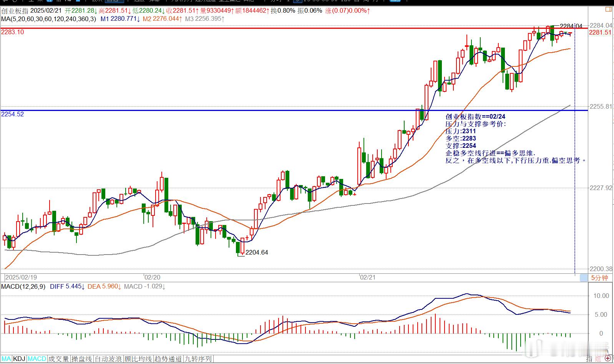Image resolution: width=614 pixels, height=364 pixels.
Task: Click the 02/20 date axis label
Action: pos(152,277)
